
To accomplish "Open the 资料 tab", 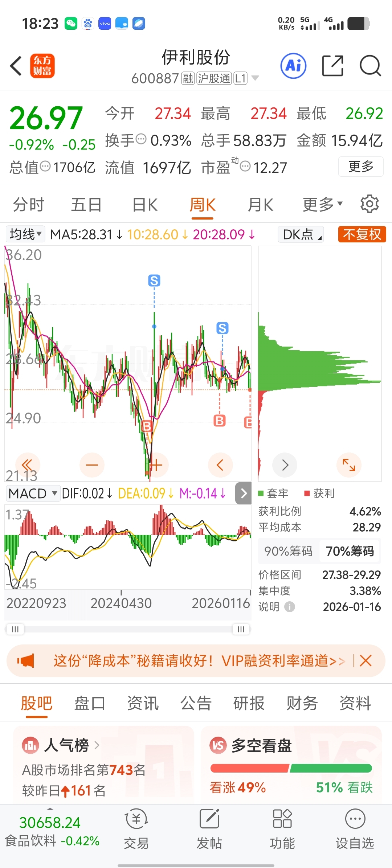I will pyautogui.click(x=355, y=703).
